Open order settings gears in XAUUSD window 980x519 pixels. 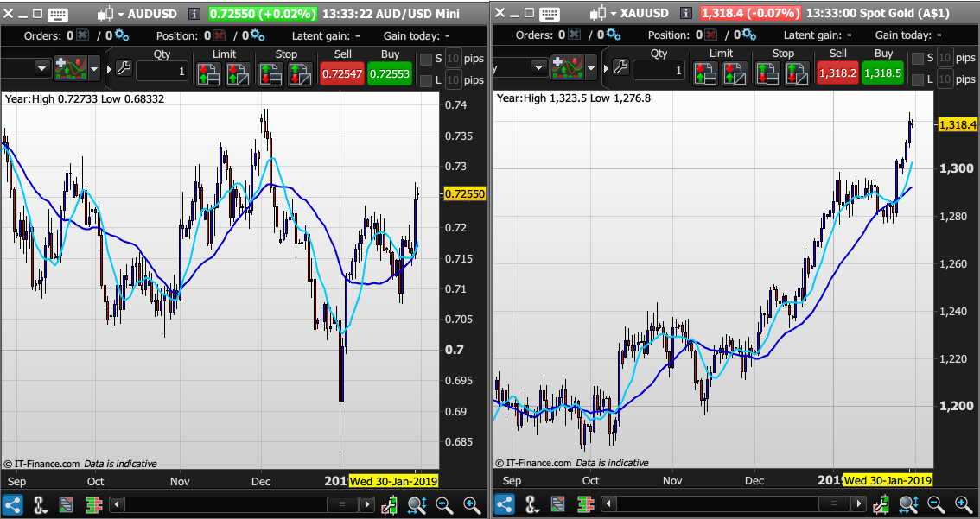pos(613,35)
